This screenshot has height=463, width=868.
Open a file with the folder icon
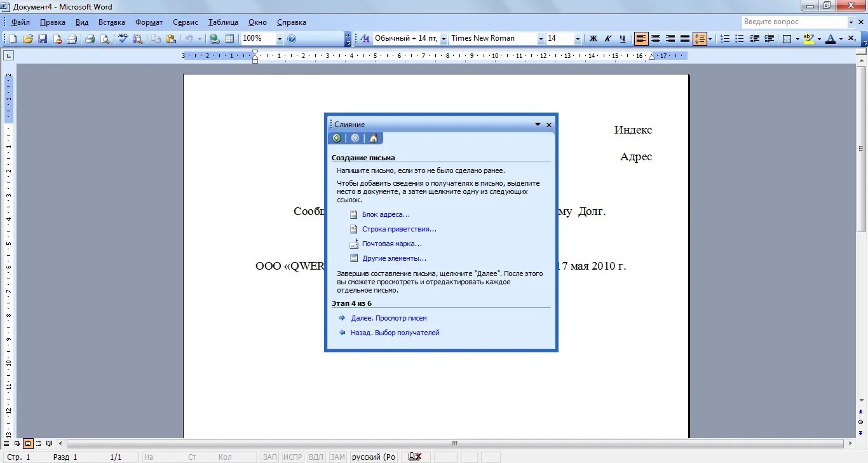click(x=28, y=39)
